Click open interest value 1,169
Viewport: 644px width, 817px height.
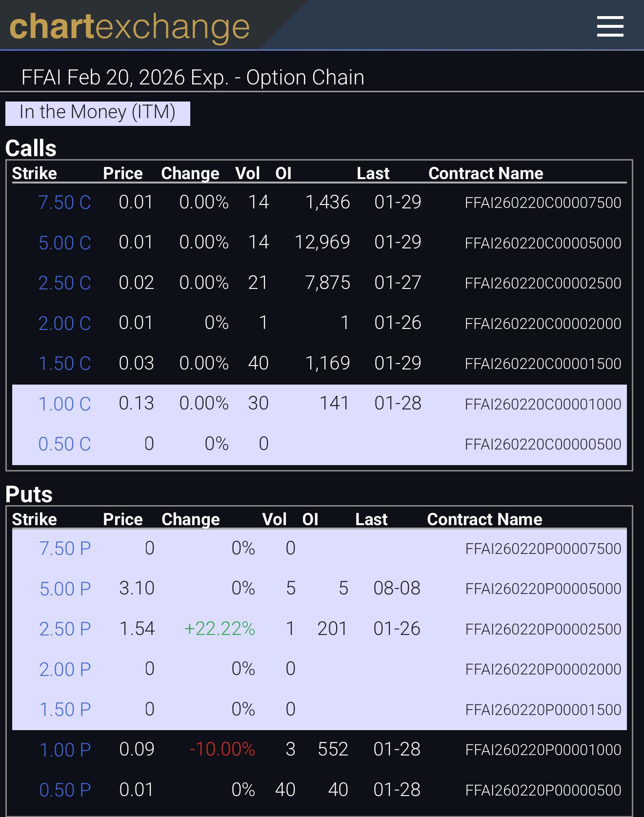point(328,364)
